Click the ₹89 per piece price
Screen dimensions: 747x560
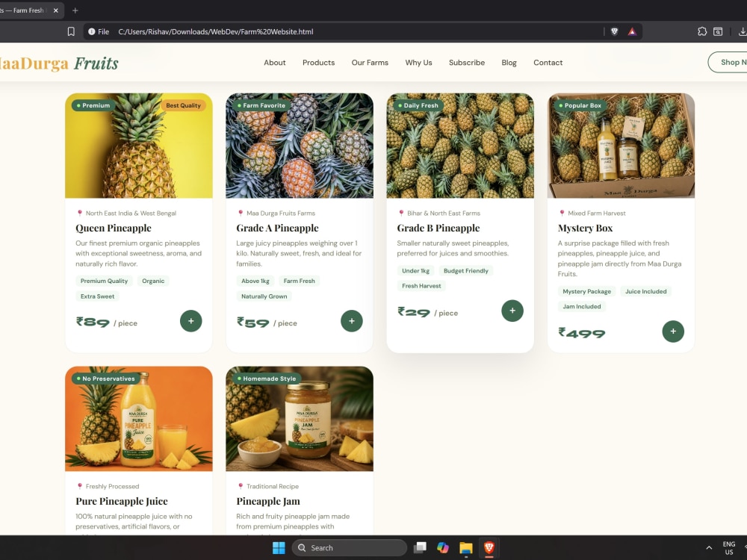pos(107,323)
